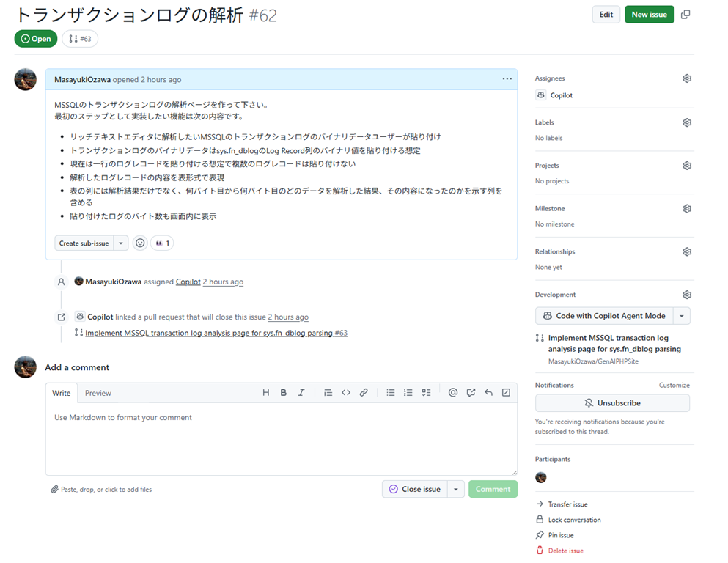Open the pull request link in Development sidebar

tap(614, 344)
